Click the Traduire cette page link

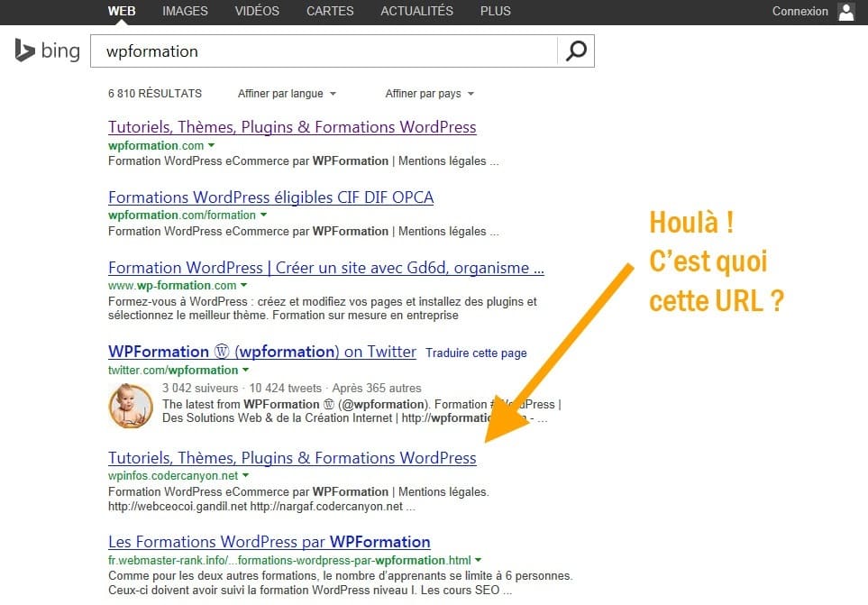point(475,353)
